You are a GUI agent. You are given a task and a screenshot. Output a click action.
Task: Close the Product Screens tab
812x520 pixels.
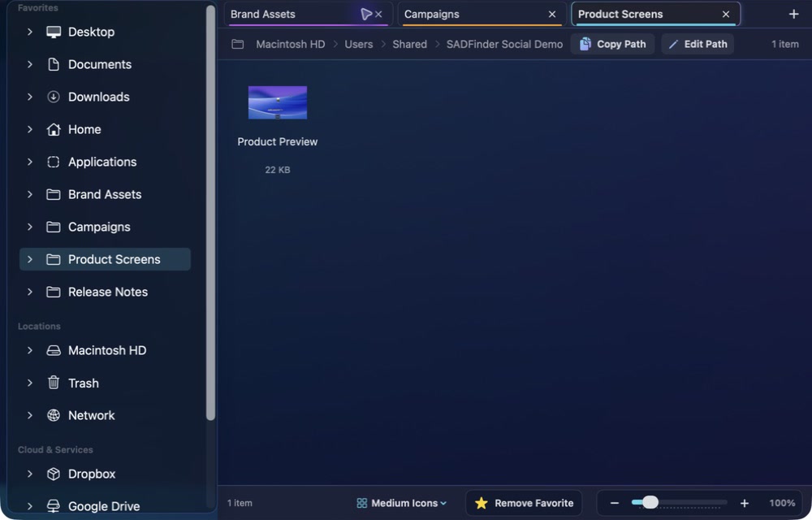(x=725, y=15)
